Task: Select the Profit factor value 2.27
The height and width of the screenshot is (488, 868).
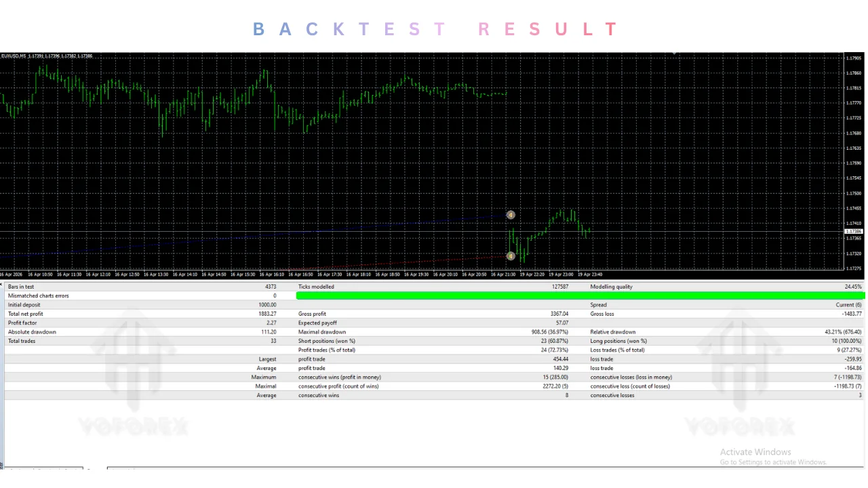Action: click(x=271, y=323)
